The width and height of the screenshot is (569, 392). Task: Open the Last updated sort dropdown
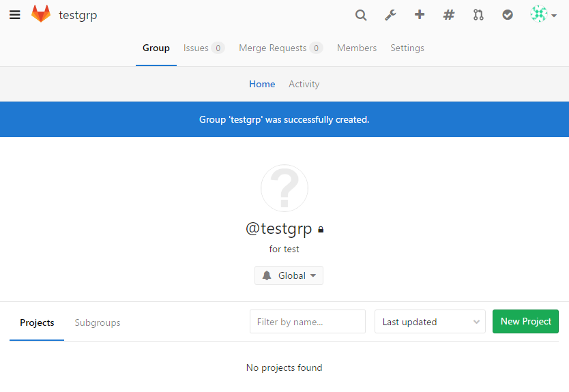pos(430,322)
